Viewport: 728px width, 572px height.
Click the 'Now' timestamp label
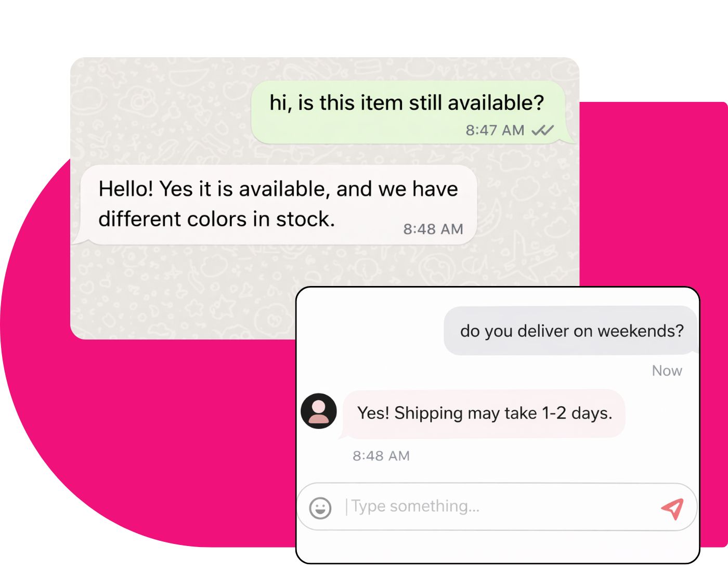(x=667, y=371)
